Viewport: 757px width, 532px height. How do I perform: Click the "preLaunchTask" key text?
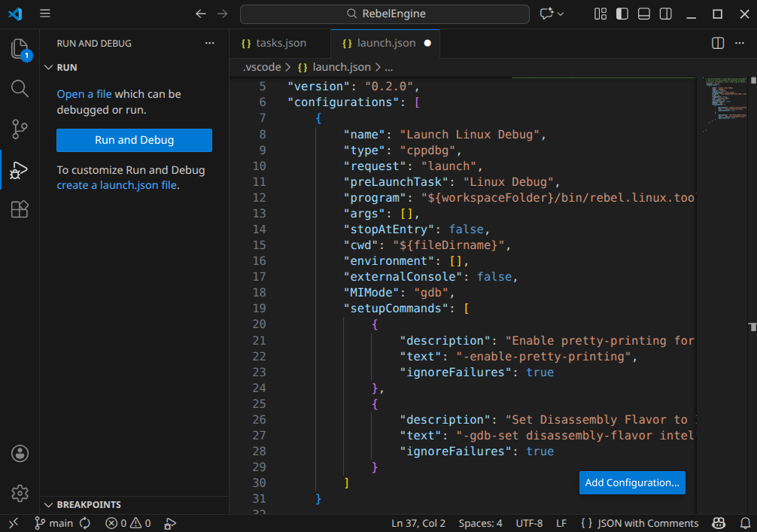[x=396, y=182]
